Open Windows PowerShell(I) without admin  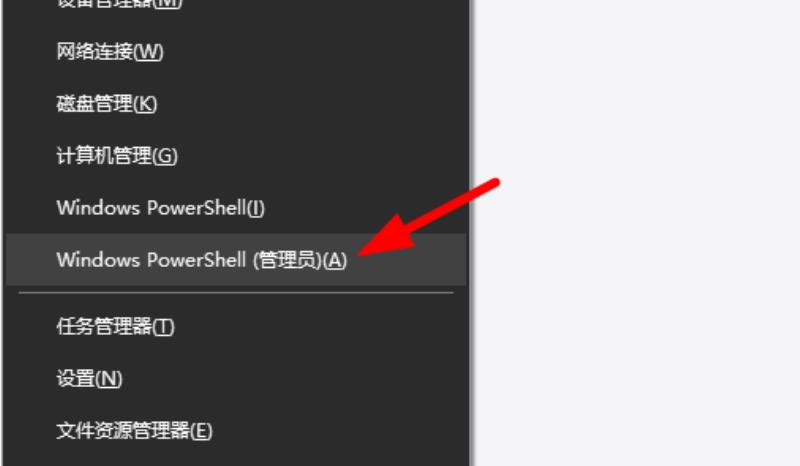tap(236, 208)
